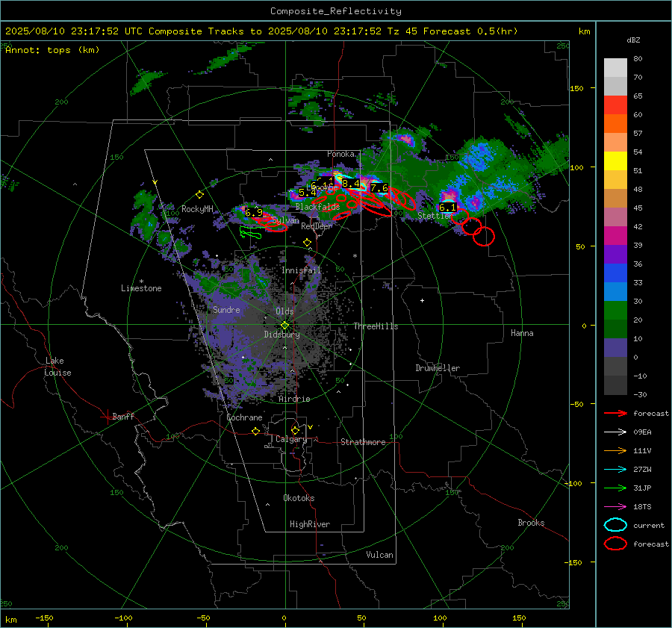The width and height of the screenshot is (672, 628).
Task: Click the cyan 27ZW arrow legend icon
Action: tap(615, 470)
